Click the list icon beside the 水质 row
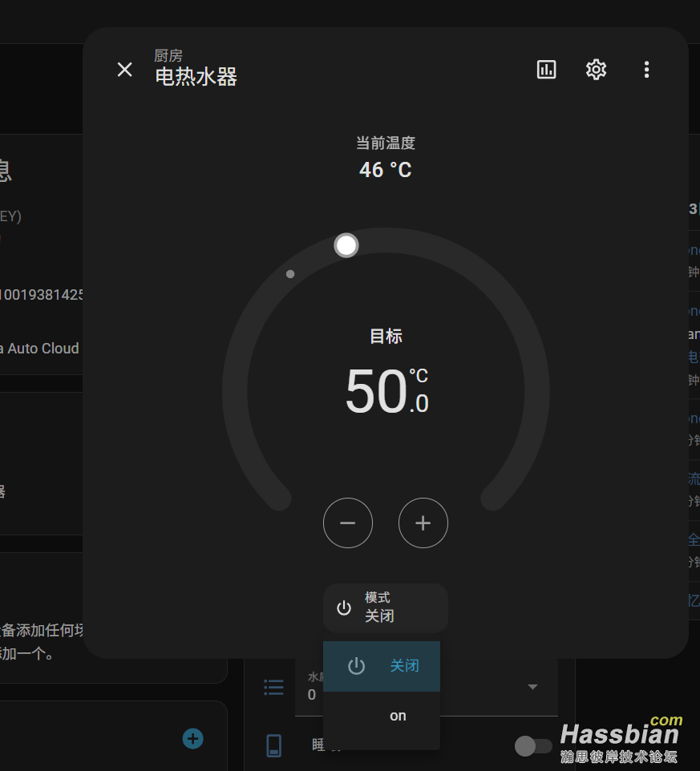 click(x=273, y=687)
